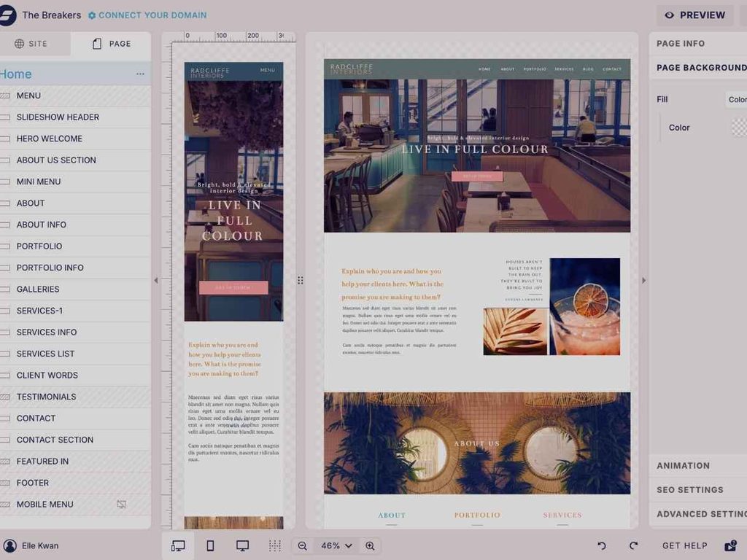Switch to mobile-only view
This screenshot has width=747, height=560.
210,545
